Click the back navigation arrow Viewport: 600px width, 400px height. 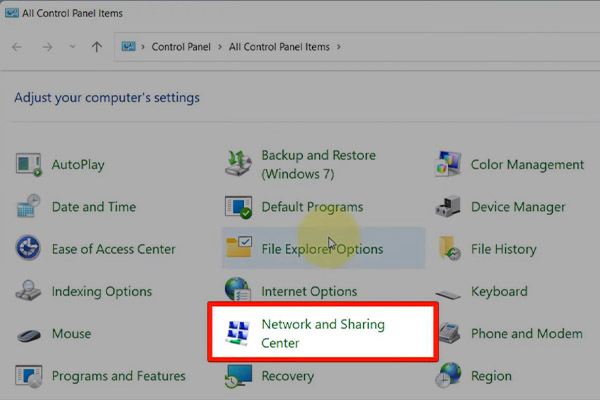click(17, 47)
